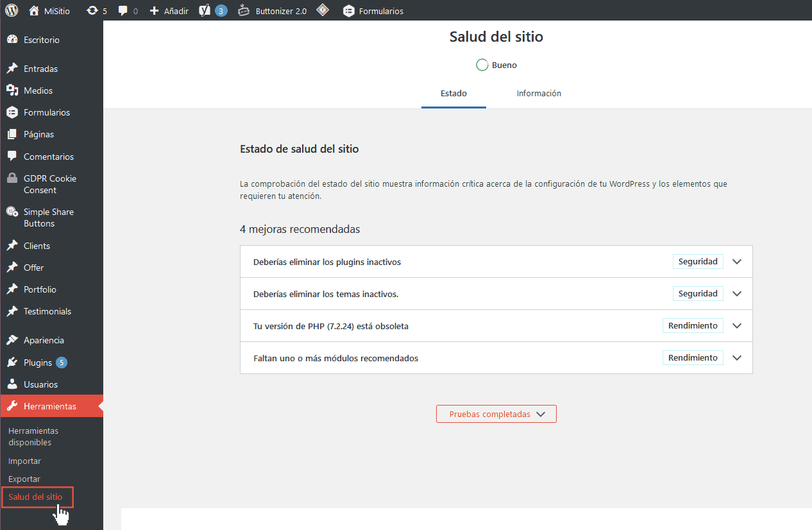Click the Salud del sitio submenu link
The image size is (812, 530).
tap(35, 497)
